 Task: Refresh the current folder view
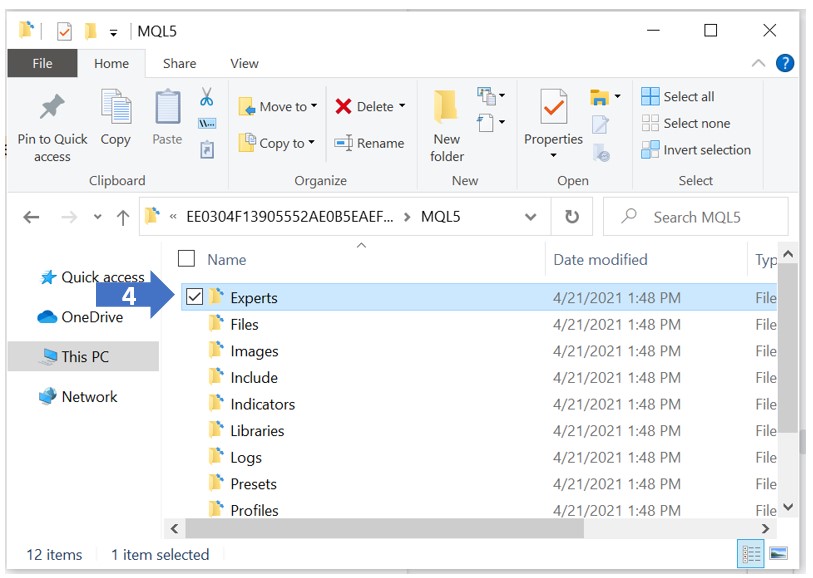tap(572, 217)
